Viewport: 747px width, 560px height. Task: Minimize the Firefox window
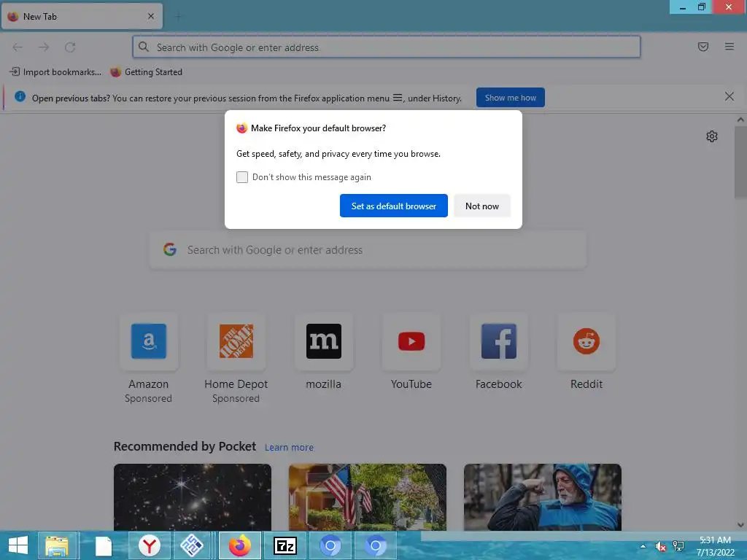682,7
